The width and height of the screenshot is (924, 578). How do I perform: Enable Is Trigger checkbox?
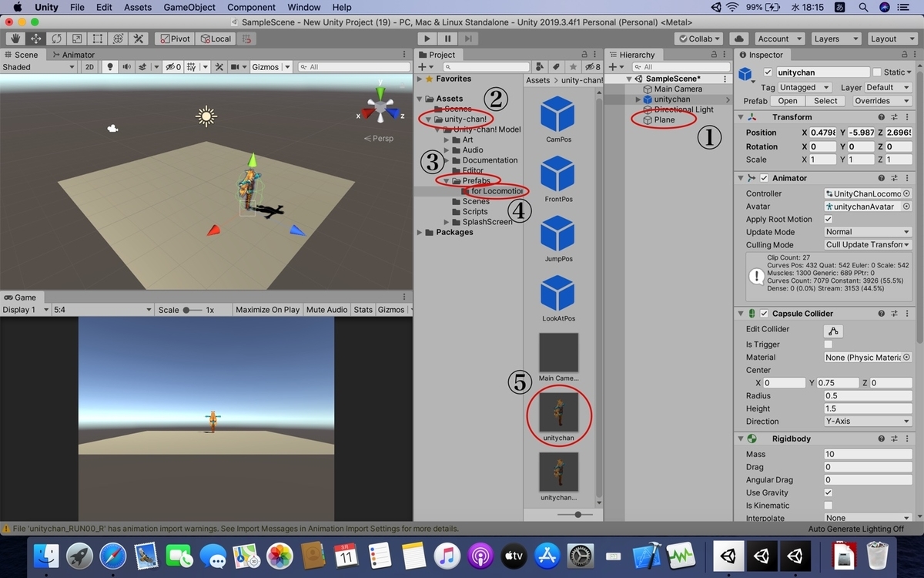coord(829,344)
